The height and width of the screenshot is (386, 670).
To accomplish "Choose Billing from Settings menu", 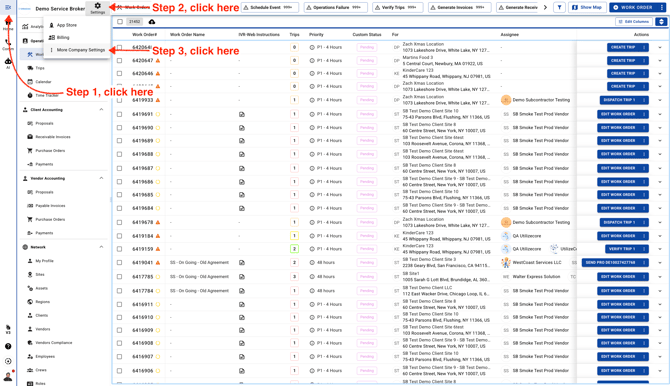I will tap(63, 38).
